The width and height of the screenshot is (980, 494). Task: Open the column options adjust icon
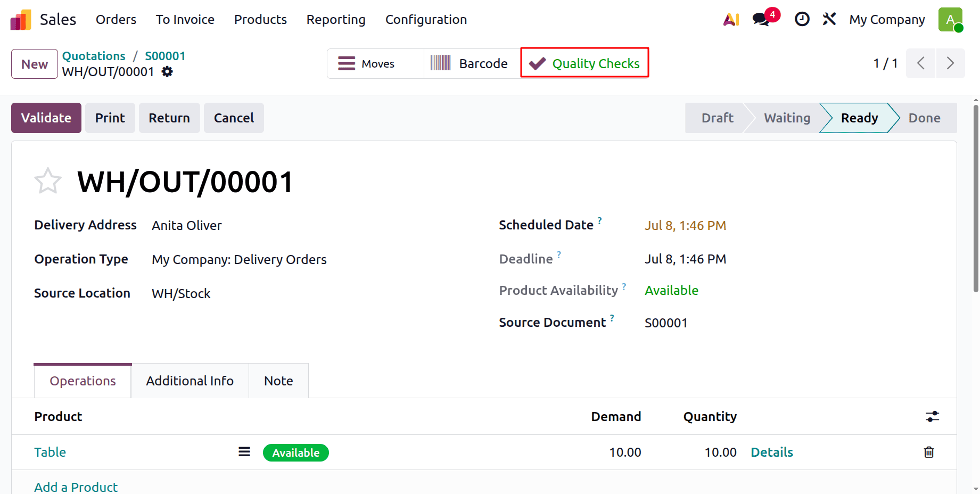[932, 416]
